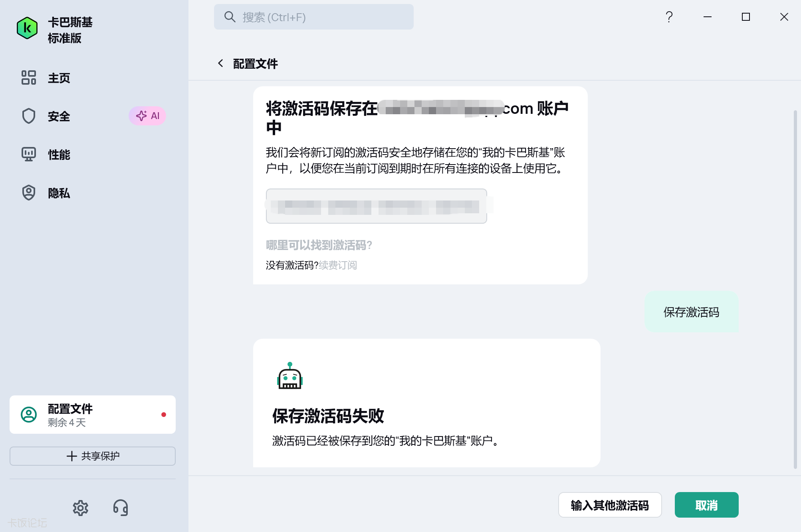Click the green 取消 button

(x=707, y=505)
